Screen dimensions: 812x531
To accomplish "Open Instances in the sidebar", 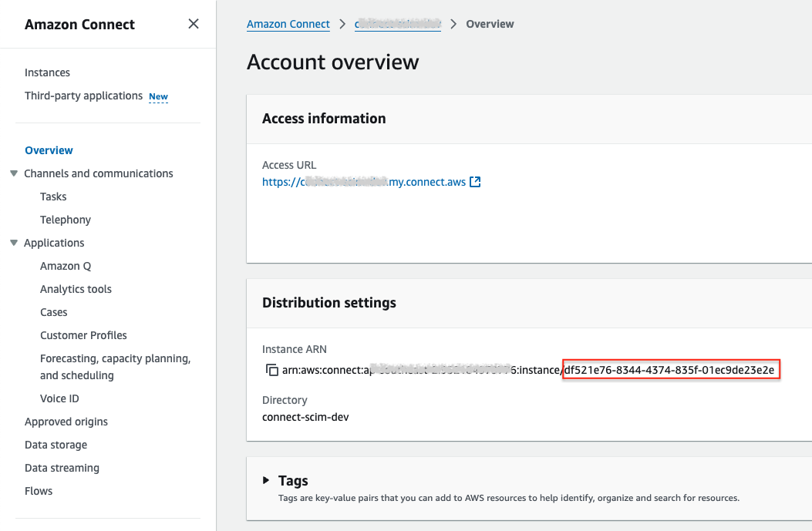I will coord(47,72).
